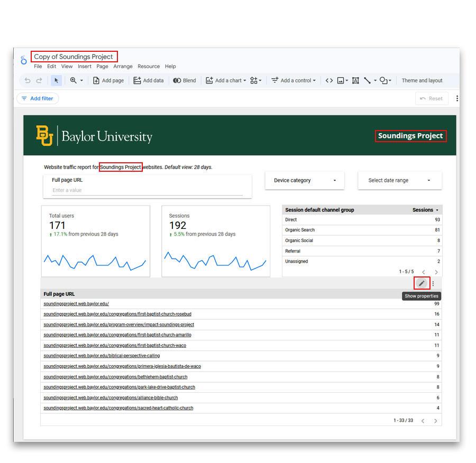
Task: Click Add page in the toolbar
Action: click(x=108, y=80)
